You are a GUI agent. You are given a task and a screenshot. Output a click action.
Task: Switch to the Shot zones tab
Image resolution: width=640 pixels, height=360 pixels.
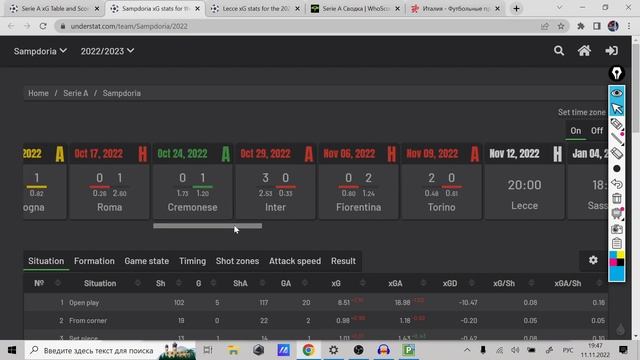[x=237, y=261]
